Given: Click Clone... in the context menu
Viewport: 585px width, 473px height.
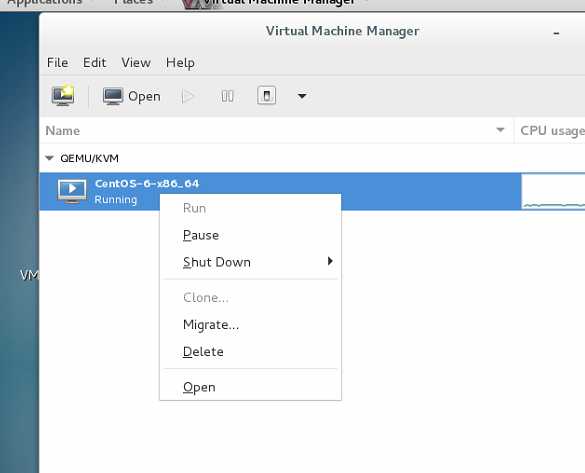Looking at the screenshot, I should [x=250, y=298].
